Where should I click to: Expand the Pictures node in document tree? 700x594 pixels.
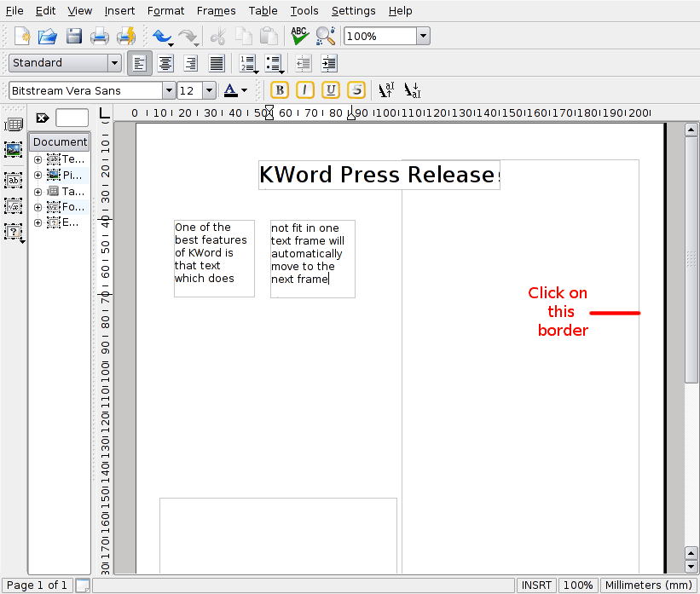point(38,175)
